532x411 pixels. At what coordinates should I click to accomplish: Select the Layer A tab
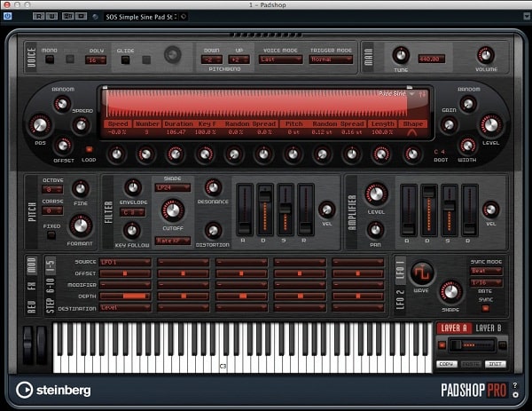point(454,328)
